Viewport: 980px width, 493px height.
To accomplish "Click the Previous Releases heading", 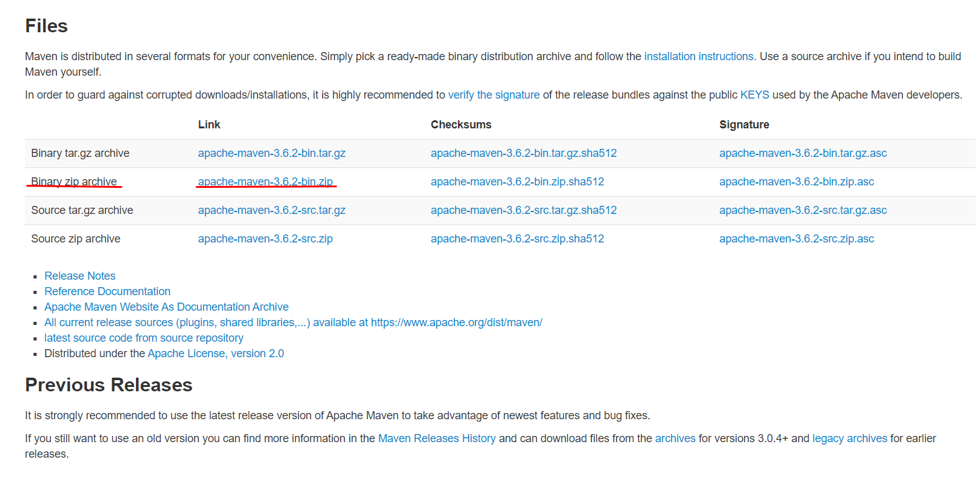I will 109,385.
